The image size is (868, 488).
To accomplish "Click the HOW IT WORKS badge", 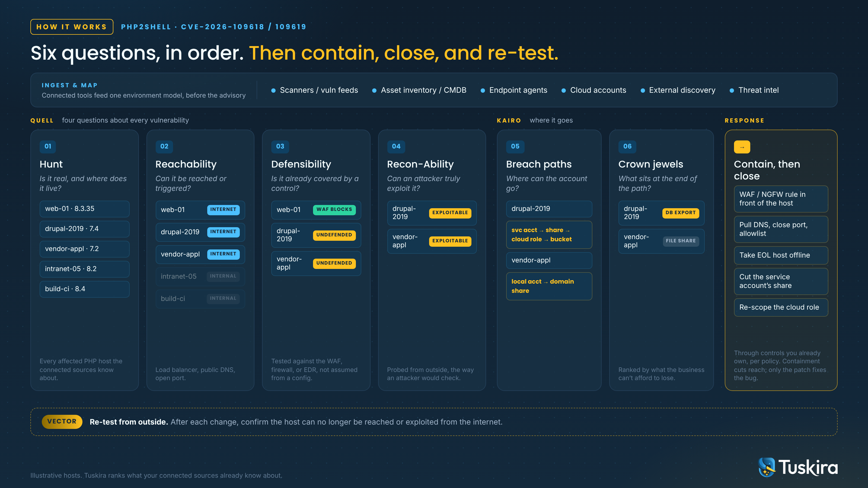I will pyautogui.click(x=72, y=27).
